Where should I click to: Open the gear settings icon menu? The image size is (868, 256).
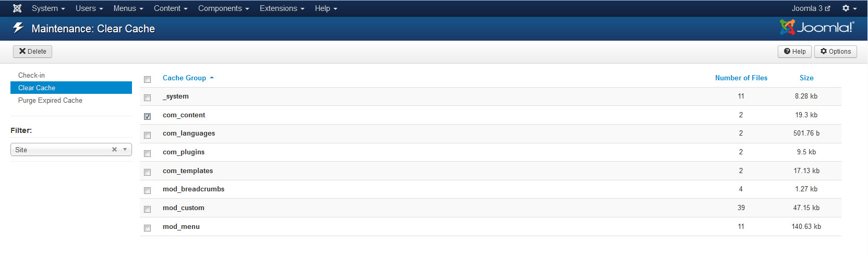coord(849,8)
